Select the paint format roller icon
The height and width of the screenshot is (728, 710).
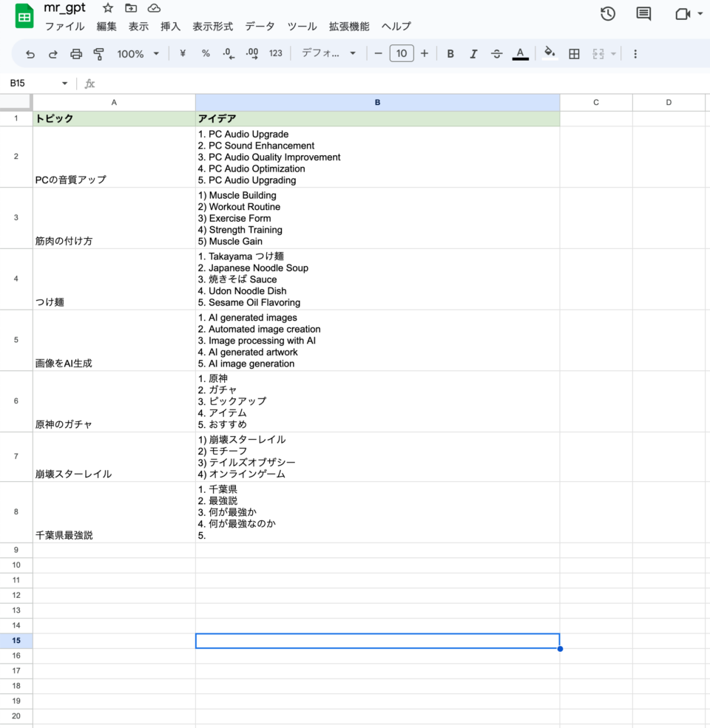[99, 54]
